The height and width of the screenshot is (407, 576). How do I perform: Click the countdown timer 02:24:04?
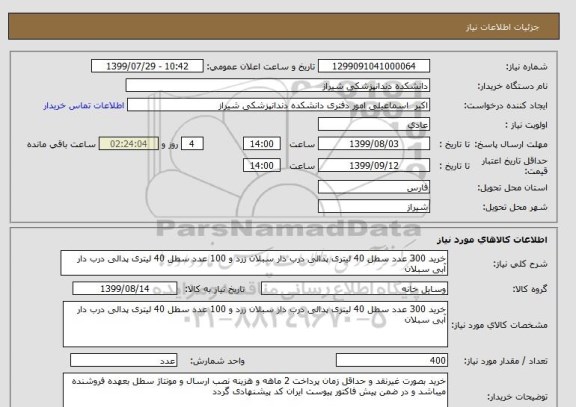[129, 144]
